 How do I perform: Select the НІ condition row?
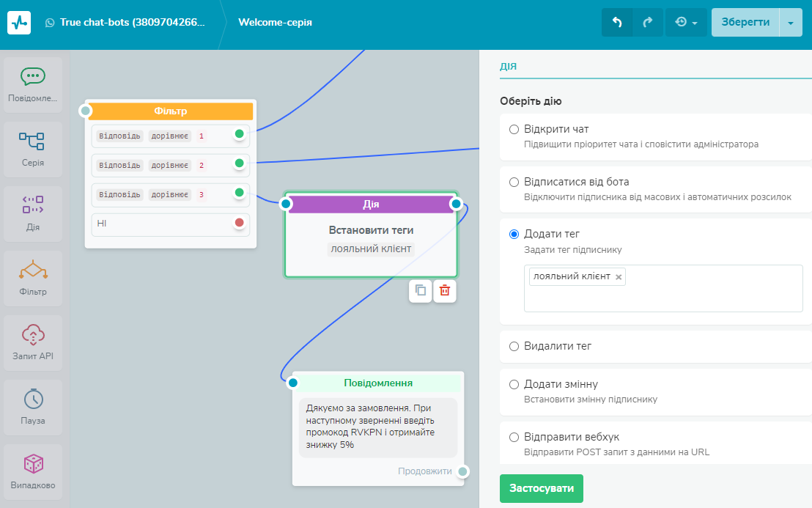point(171,225)
